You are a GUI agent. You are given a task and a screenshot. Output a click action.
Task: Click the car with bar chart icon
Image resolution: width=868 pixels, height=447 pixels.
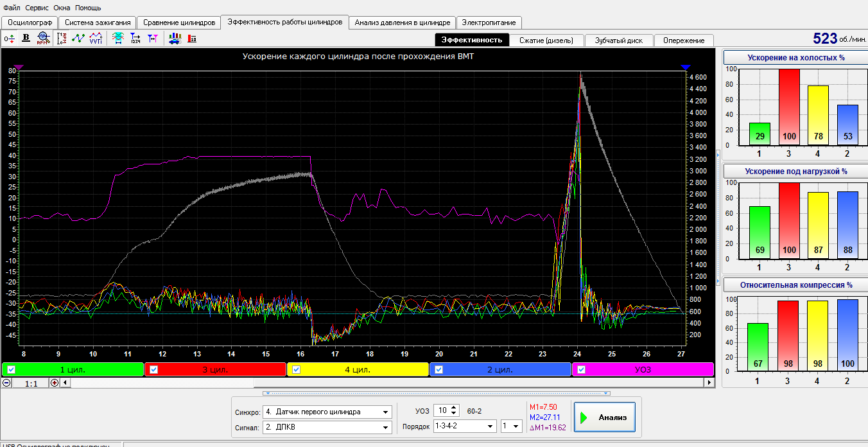[x=175, y=39]
